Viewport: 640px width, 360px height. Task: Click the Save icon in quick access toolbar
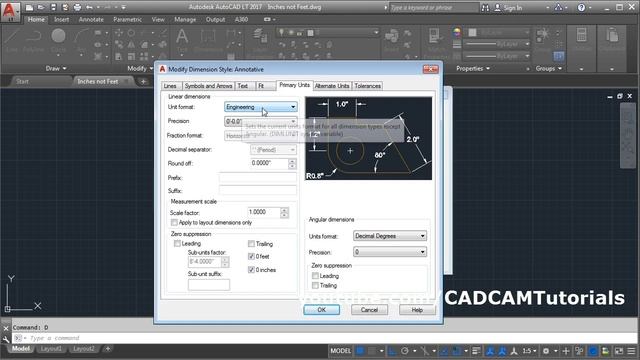[x=53, y=7]
